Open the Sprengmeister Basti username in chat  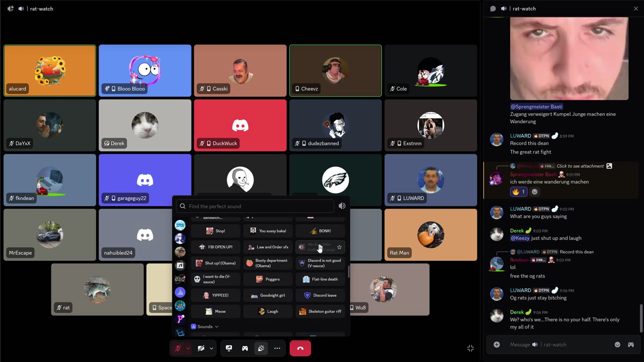533,174
